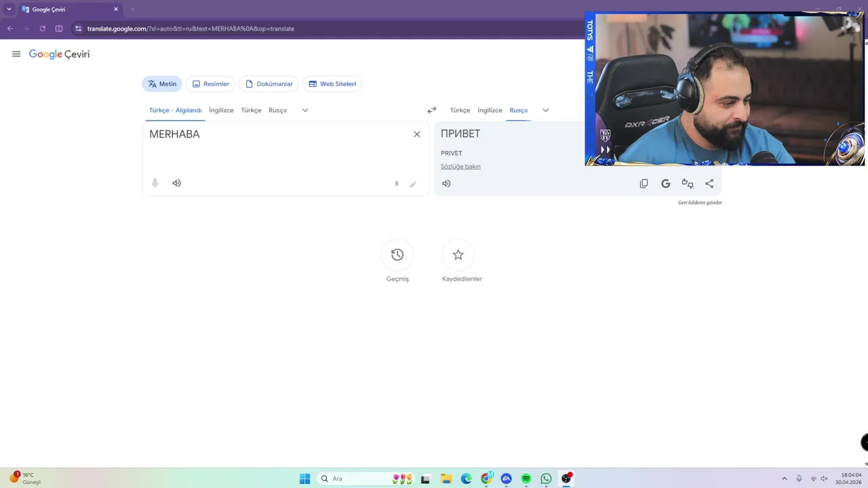Open the Geçmiş history button
The image size is (868, 488).
397,255
